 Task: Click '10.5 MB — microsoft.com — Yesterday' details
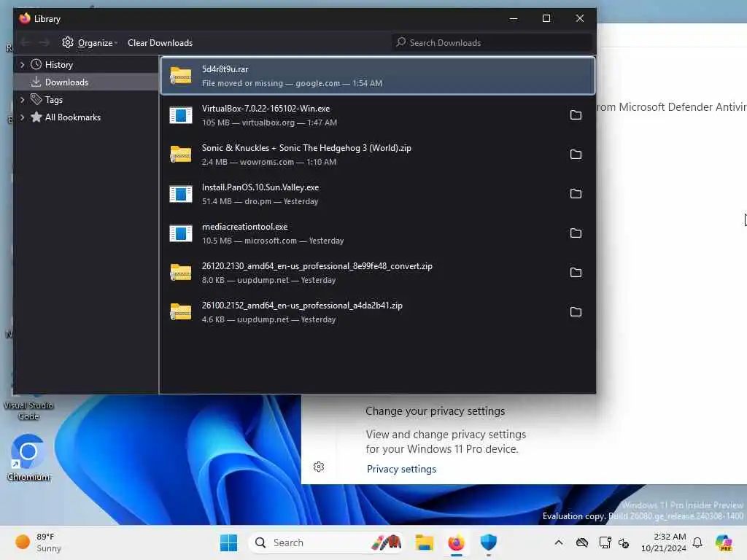273,241
